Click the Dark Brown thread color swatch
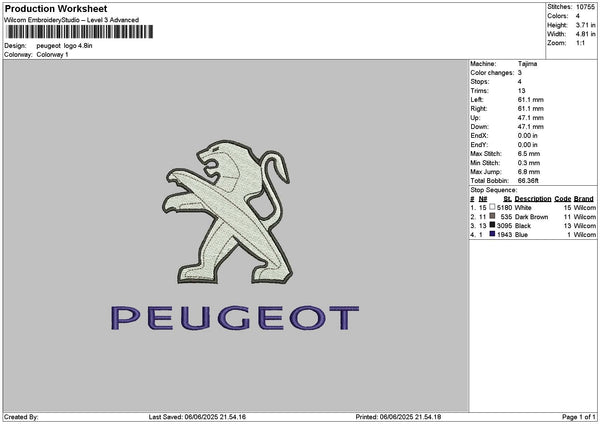The image size is (600, 424). [x=492, y=216]
